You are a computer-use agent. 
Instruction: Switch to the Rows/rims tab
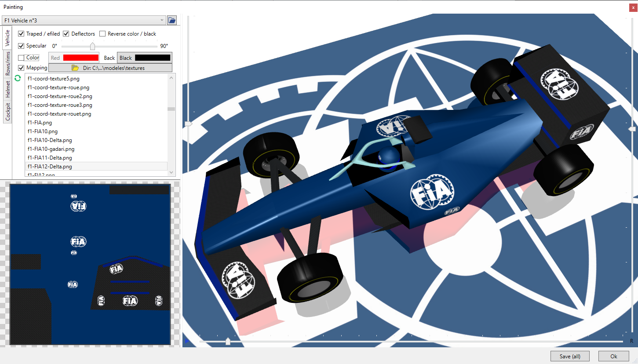[7, 63]
